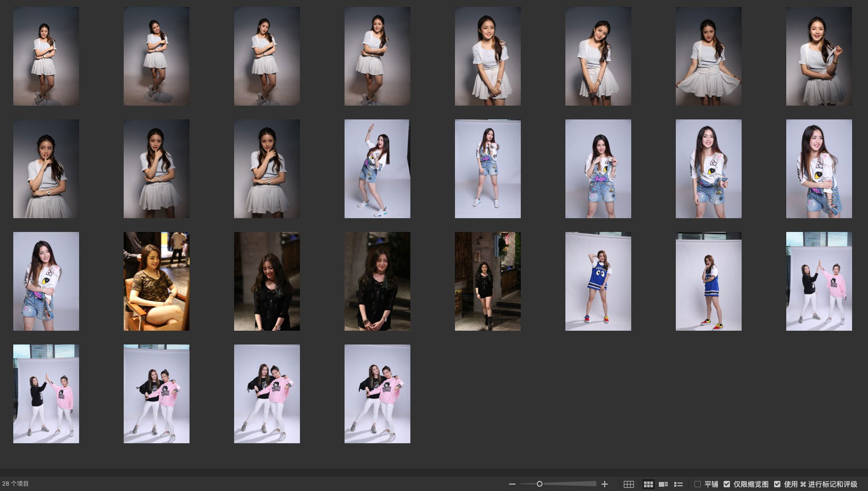Toggle 使用 ⌘ 进行标记和评级 checkbox

click(777, 484)
